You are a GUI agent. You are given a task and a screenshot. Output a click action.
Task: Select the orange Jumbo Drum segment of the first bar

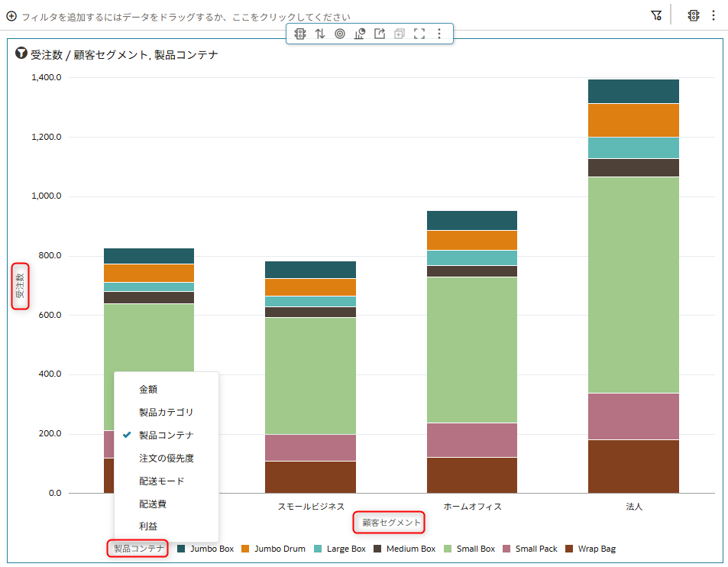click(148, 273)
